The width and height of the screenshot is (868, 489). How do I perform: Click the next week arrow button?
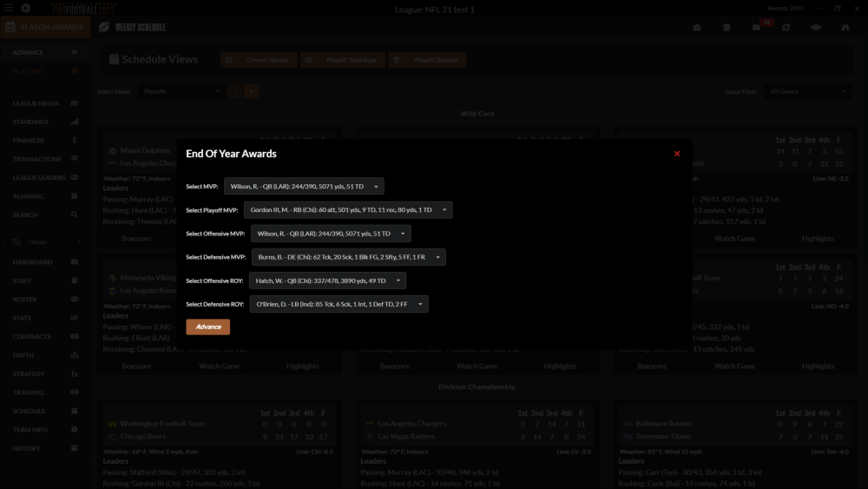click(252, 91)
